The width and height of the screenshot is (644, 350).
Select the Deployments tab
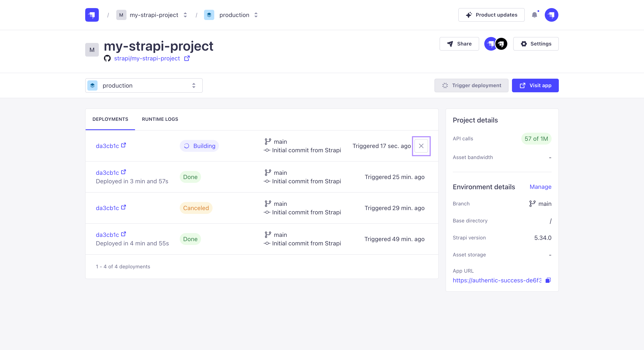coord(110,119)
